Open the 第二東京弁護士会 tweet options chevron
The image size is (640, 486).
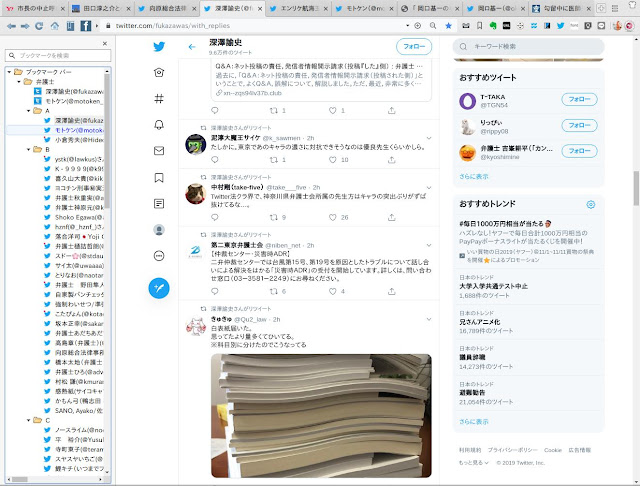429,245
